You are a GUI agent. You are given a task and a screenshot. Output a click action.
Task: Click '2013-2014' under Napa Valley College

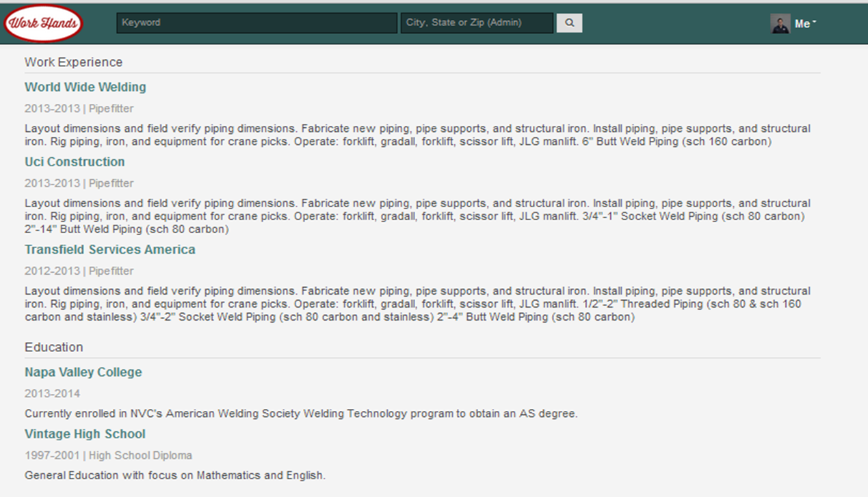pos(52,394)
